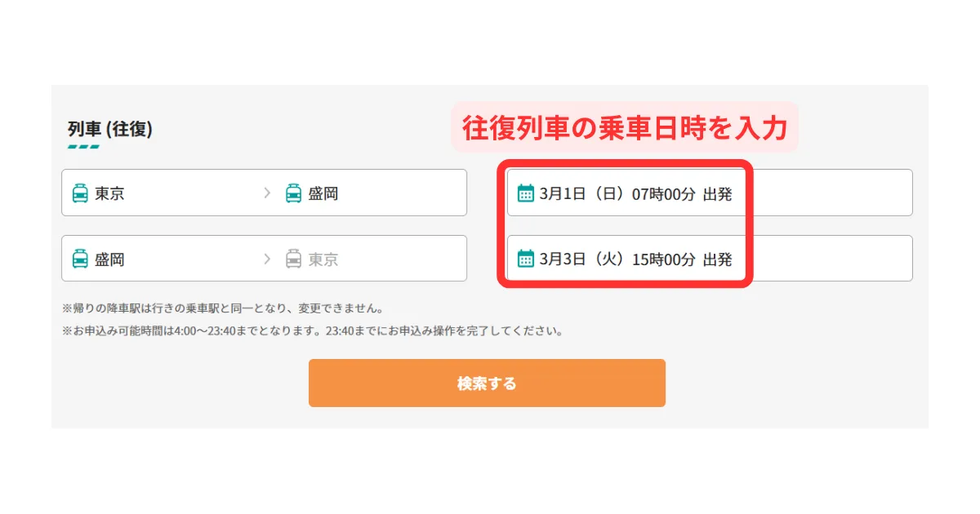The width and height of the screenshot is (980, 514).
Task: Select the outbound 盛岡 arrival station text
Action: (323, 193)
